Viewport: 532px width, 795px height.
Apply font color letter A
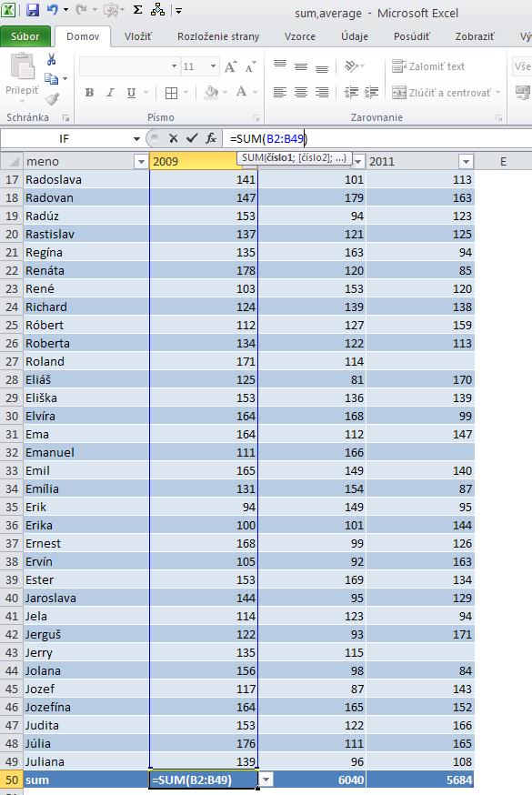click(242, 92)
